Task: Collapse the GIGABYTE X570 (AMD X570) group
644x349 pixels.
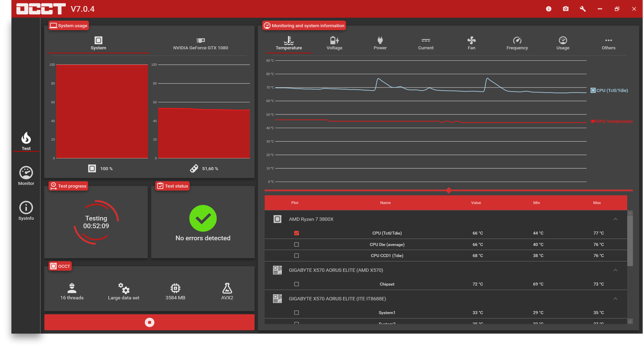Action: pos(615,270)
